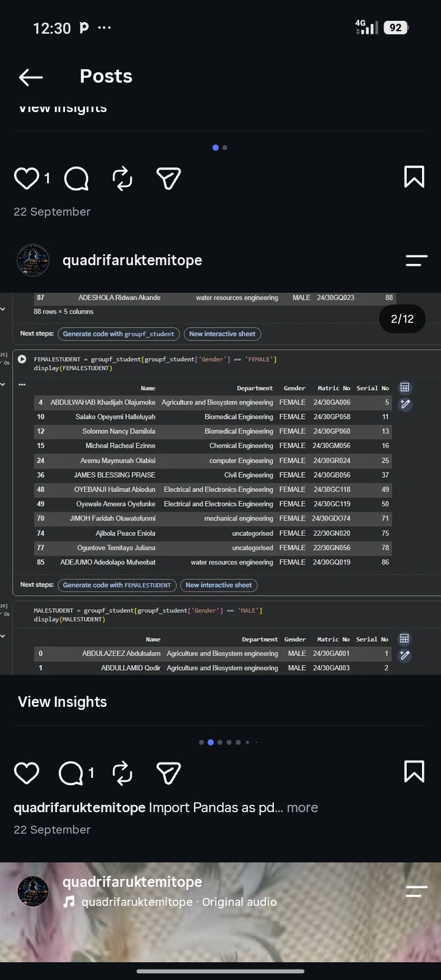
Task: Tap the 22 September date under first post
Action: (x=52, y=212)
